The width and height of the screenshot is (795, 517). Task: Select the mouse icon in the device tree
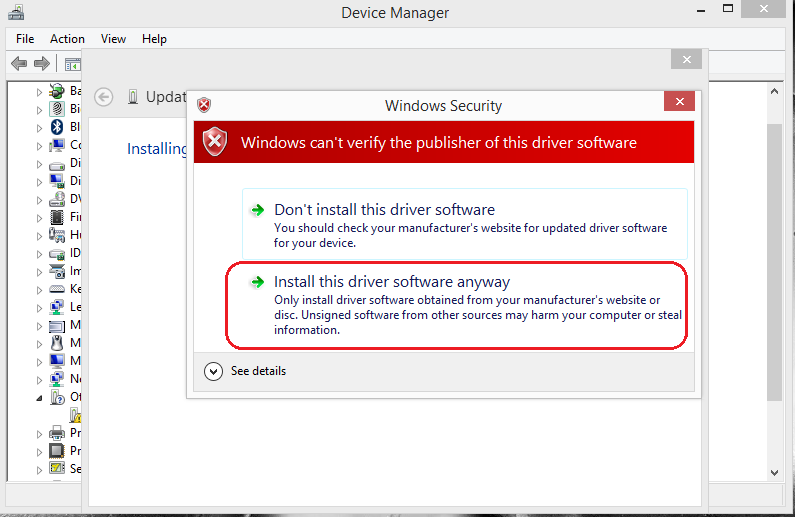click(x=57, y=343)
